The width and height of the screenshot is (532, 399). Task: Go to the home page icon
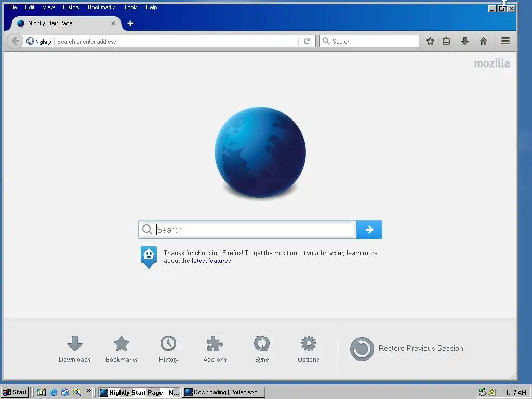point(484,42)
